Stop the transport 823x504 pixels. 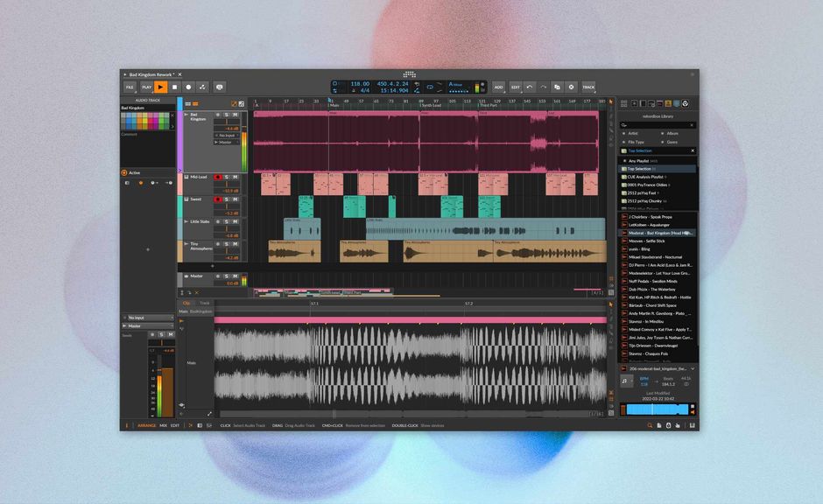coord(175,87)
